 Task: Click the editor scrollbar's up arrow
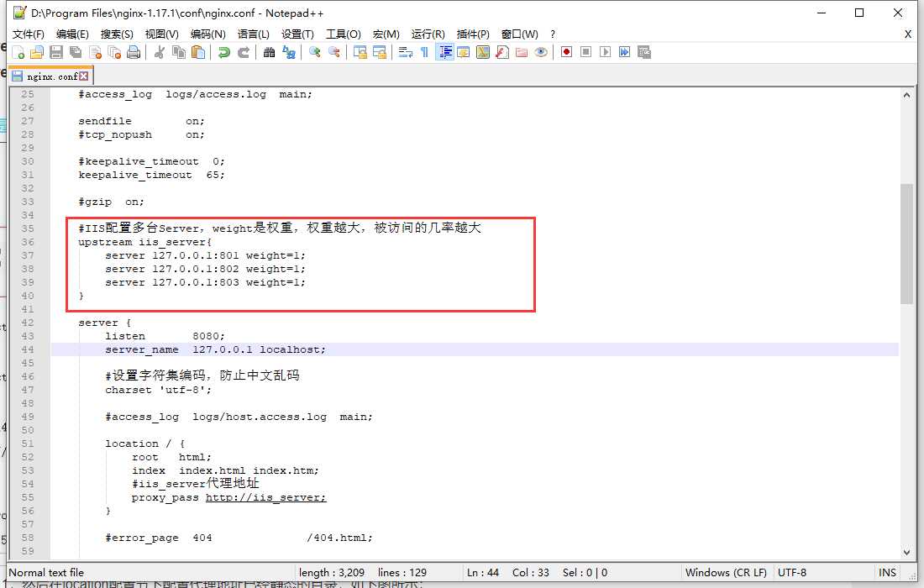click(906, 95)
